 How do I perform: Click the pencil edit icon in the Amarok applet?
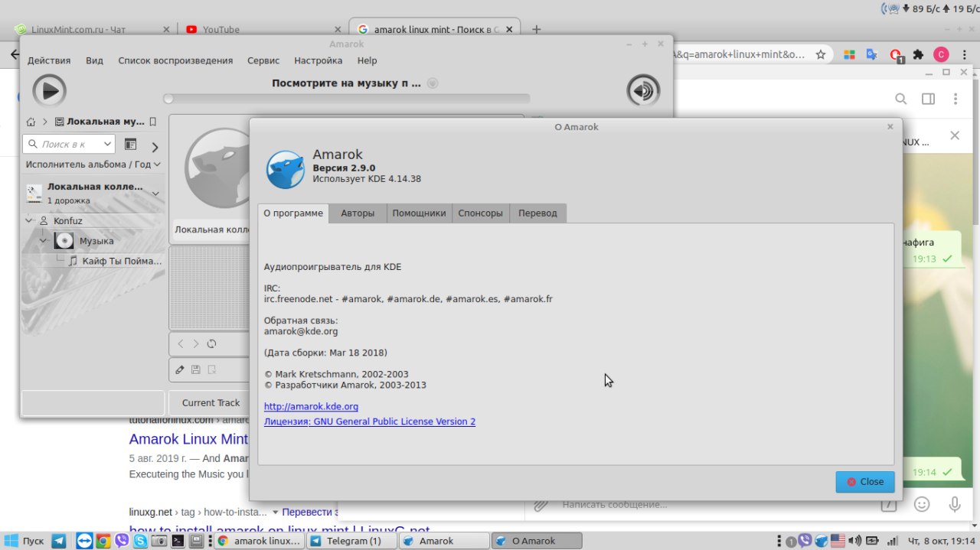tap(180, 369)
